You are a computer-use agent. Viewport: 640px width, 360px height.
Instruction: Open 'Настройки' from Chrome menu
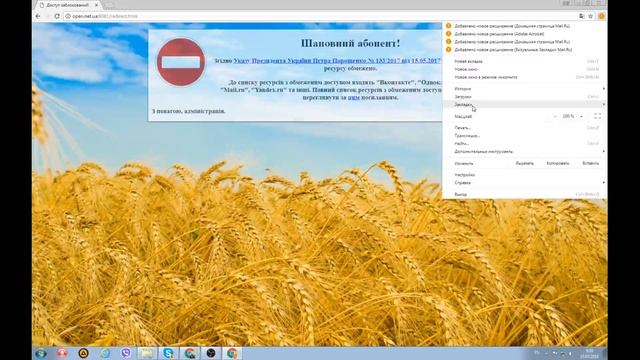pos(524,175)
